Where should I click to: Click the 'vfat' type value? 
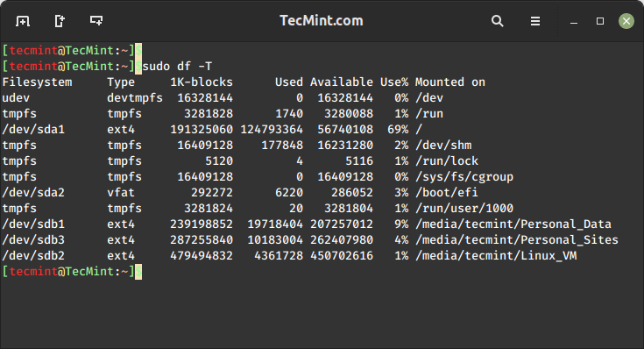click(121, 192)
